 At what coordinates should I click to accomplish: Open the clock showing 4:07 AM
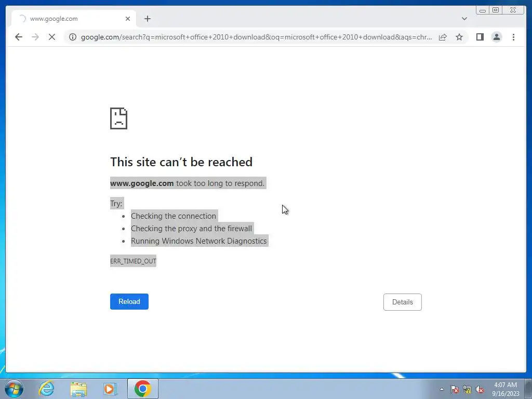(506, 389)
